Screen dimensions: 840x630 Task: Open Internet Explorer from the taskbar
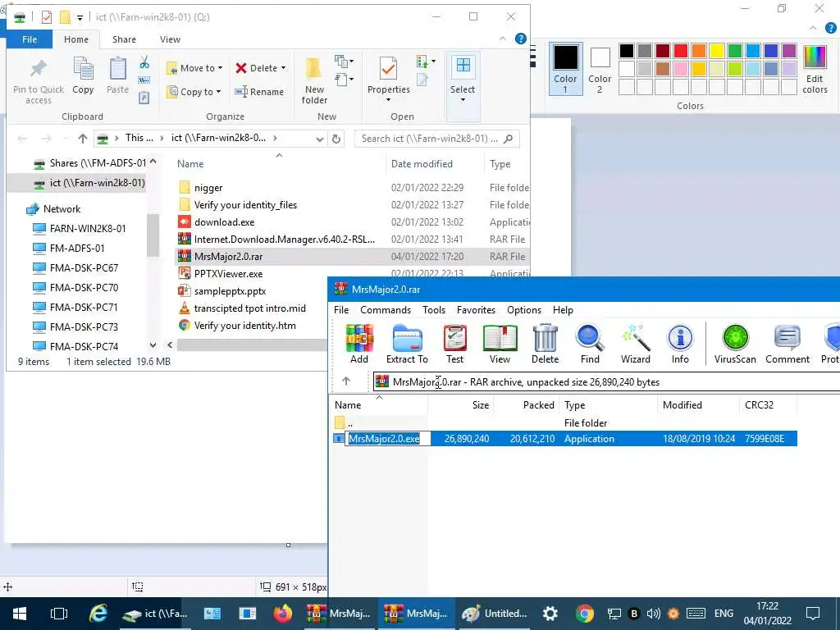(98, 614)
